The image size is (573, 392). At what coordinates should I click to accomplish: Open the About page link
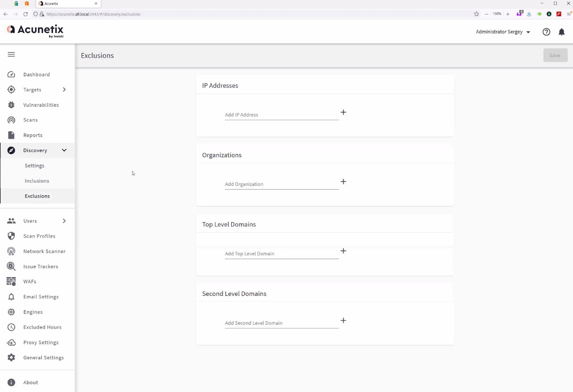[x=31, y=382]
